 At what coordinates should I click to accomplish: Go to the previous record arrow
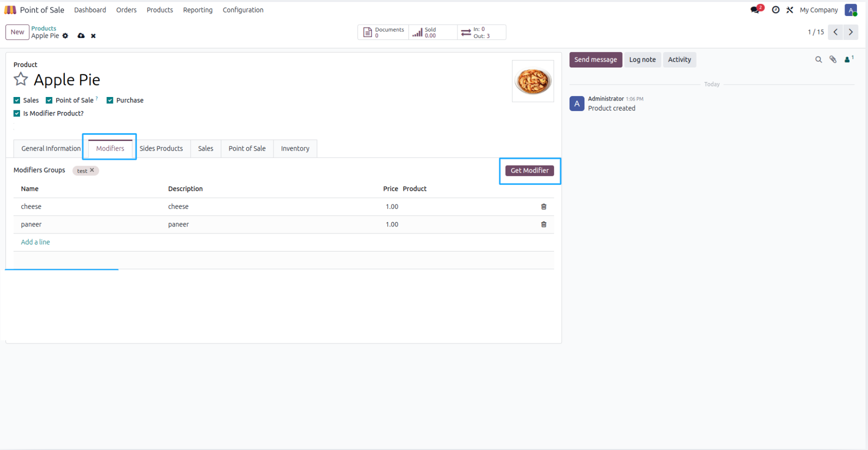point(835,32)
